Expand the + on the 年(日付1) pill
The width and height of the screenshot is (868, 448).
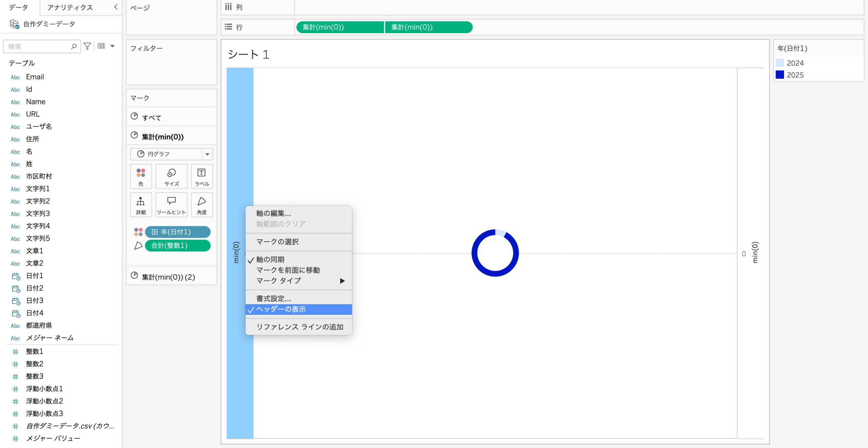click(x=155, y=232)
